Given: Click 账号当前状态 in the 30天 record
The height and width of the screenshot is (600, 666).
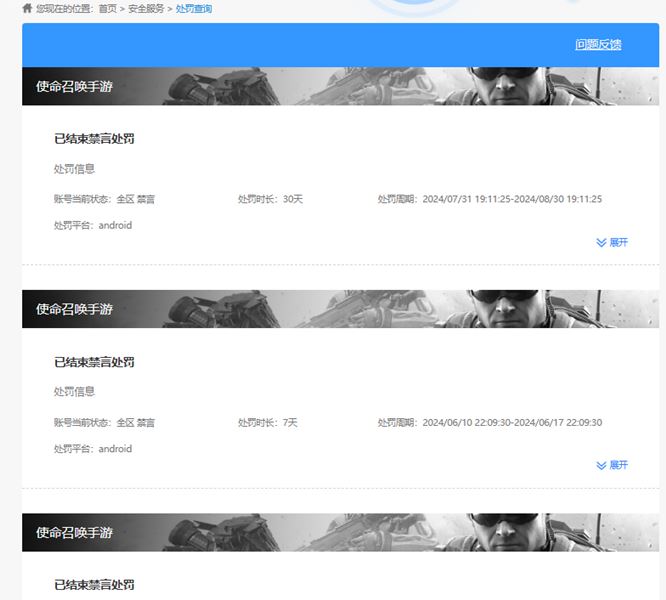Looking at the screenshot, I should (104, 199).
